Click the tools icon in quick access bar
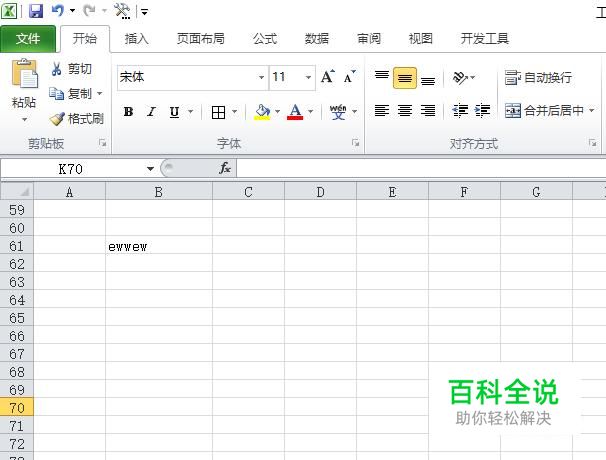 pyautogui.click(x=122, y=11)
